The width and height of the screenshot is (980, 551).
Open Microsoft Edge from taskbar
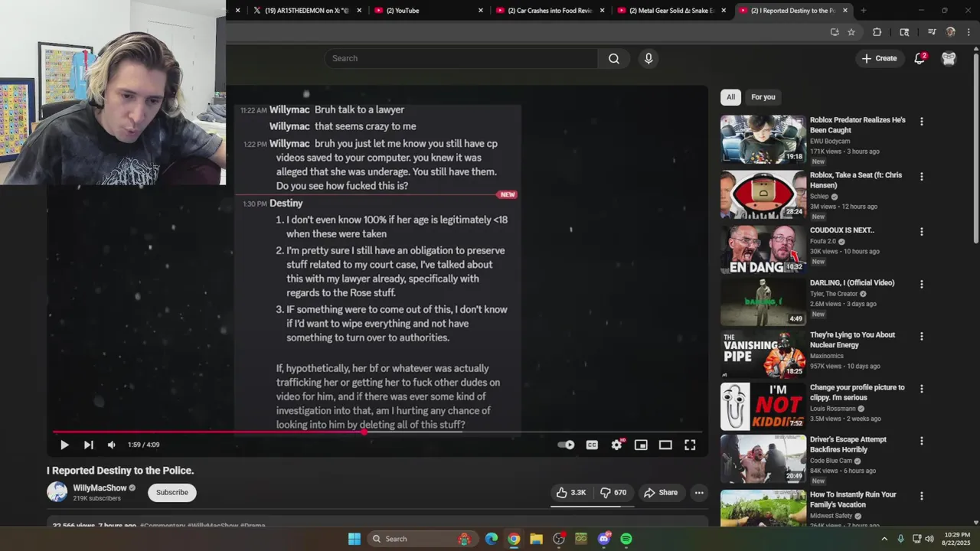coord(491,539)
